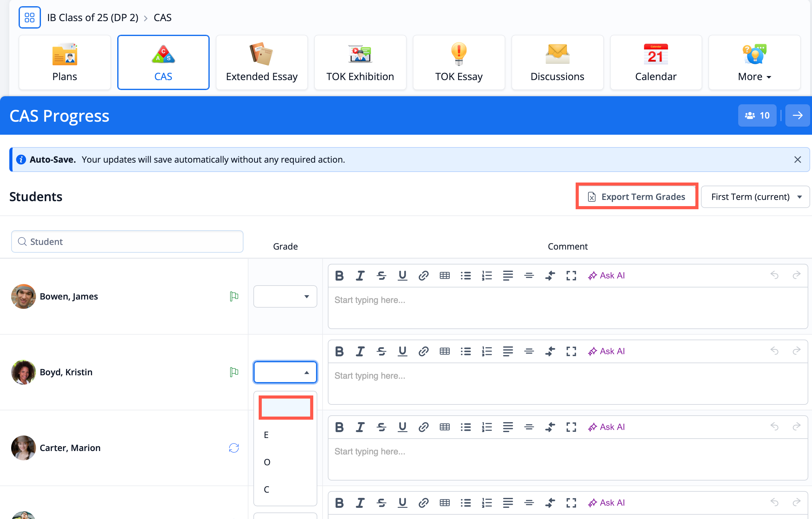Insert table in Boyd, Kristin comment

point(445,351)
